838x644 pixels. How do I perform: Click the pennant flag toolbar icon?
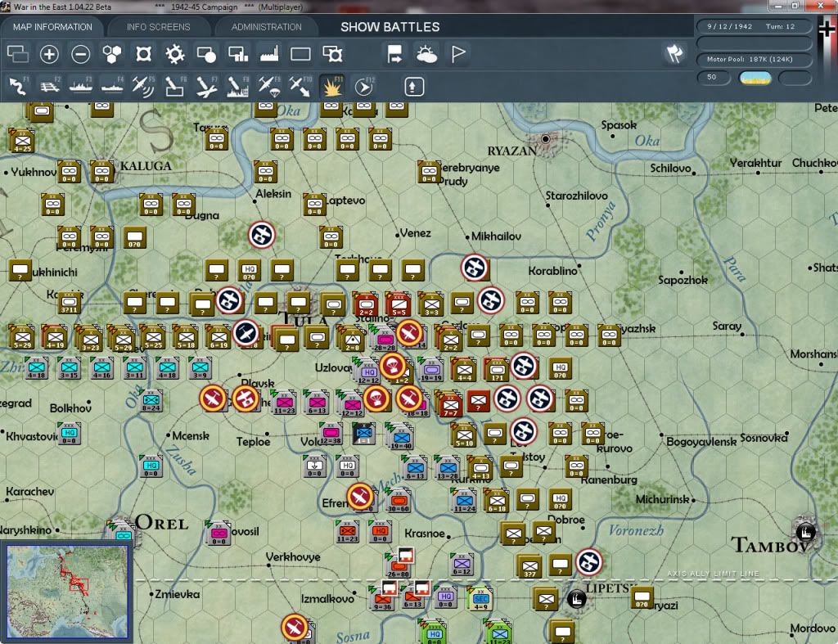pyautogui.click(x=458, y=54)
